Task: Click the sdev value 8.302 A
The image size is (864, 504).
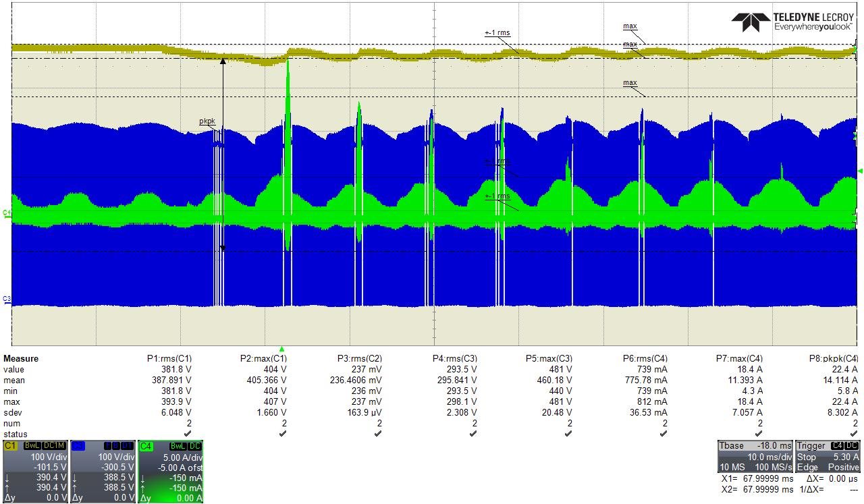Action: point(842,412)
